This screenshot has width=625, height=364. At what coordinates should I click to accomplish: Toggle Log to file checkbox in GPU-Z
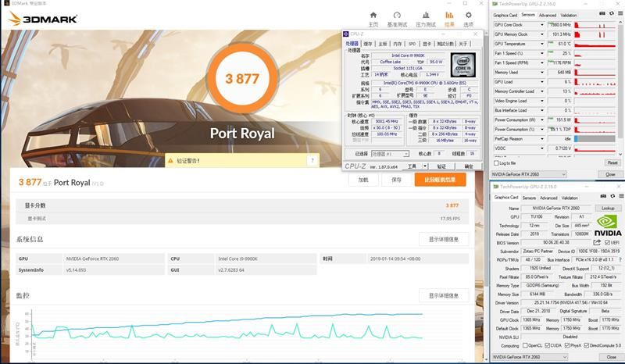click(x=496, y=163)
